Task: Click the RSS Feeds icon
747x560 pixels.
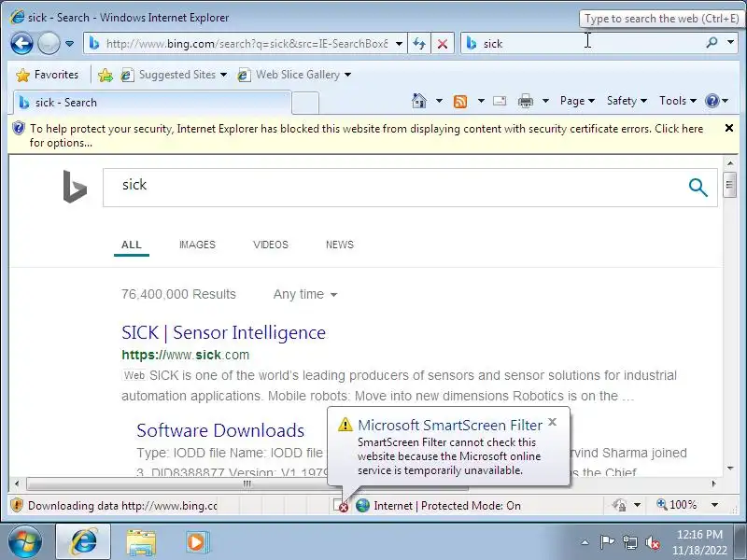Action: (460, 101)
